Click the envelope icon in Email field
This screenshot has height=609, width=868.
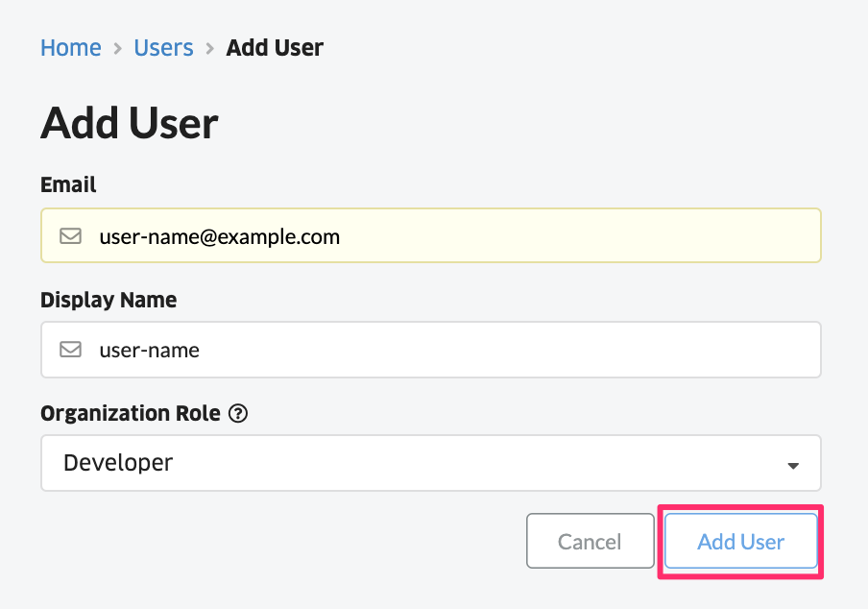tap(70, 236)
